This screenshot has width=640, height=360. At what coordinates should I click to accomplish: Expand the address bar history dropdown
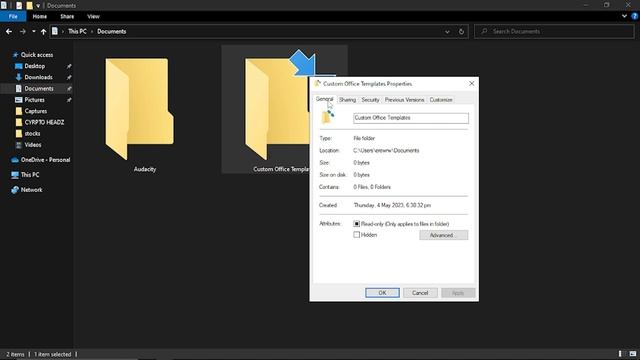(x=447, y=31)
